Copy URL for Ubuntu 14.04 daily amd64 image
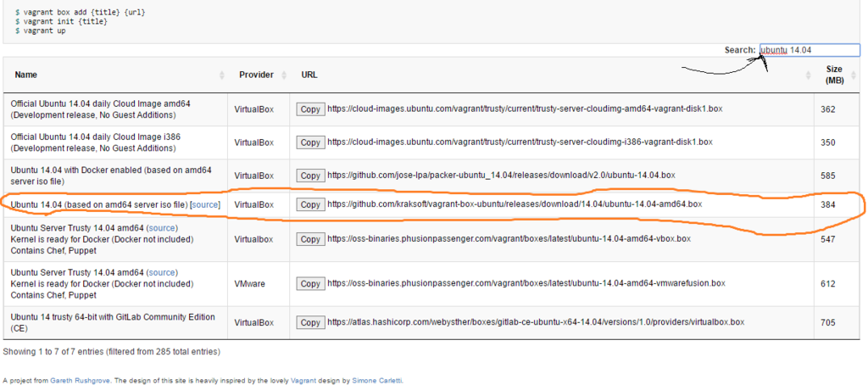Screen dimensions: 868x385 pos(310,109)
